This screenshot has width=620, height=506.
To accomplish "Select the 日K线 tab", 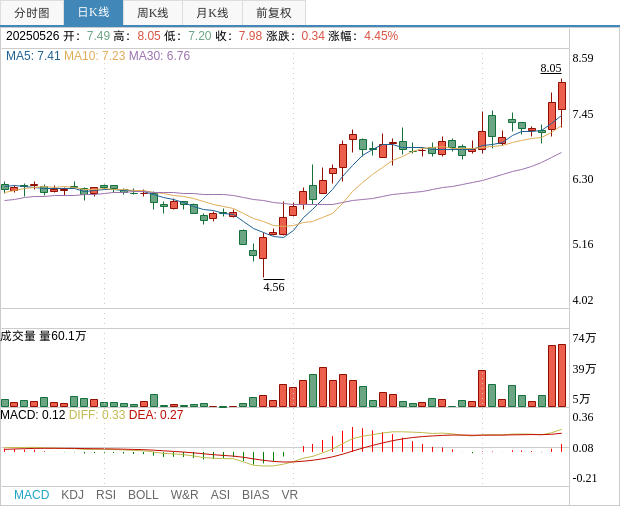I will (x=93, y=13).
